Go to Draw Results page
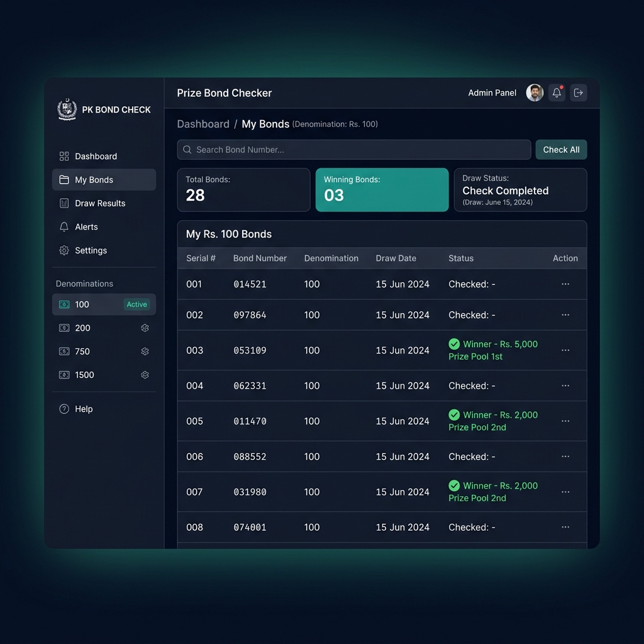This screenshot has height=644, width=644. pos(104,203)
